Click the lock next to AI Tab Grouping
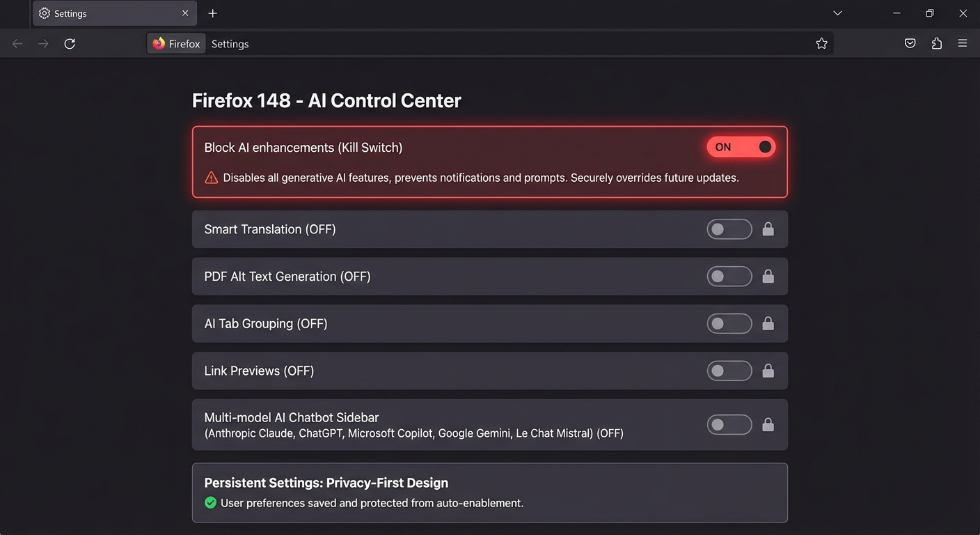980x535 pixels. coord(768,323)
